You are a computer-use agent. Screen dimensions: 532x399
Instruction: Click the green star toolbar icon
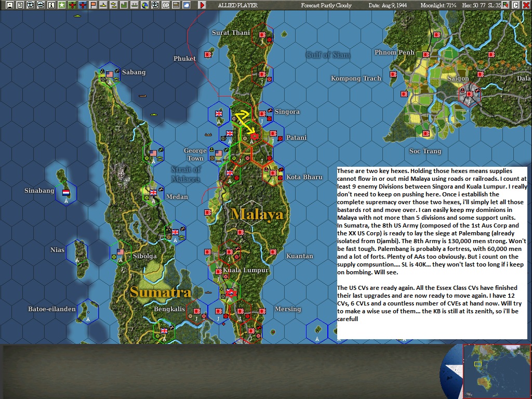tap(61, 5)
